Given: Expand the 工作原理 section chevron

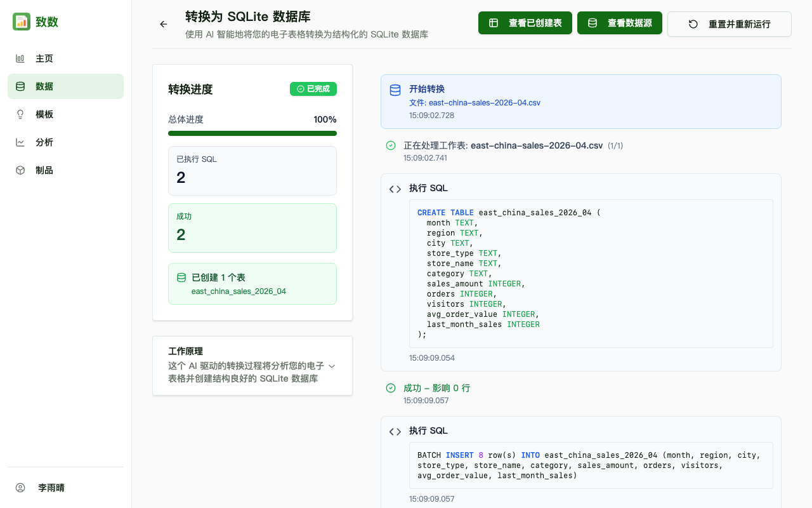Looking at the screenshot, I should 331,366.
